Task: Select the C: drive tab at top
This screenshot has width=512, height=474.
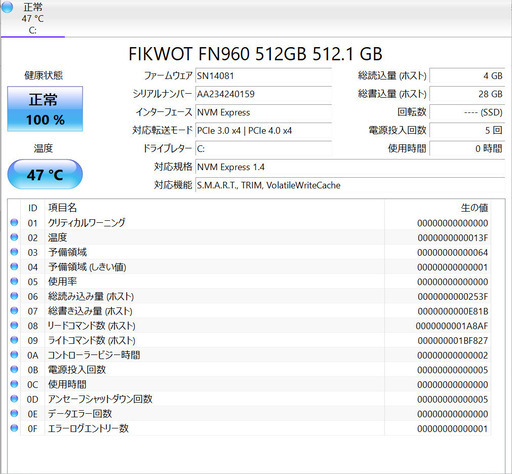Action: pyautogui.click(x=32, y=18)
